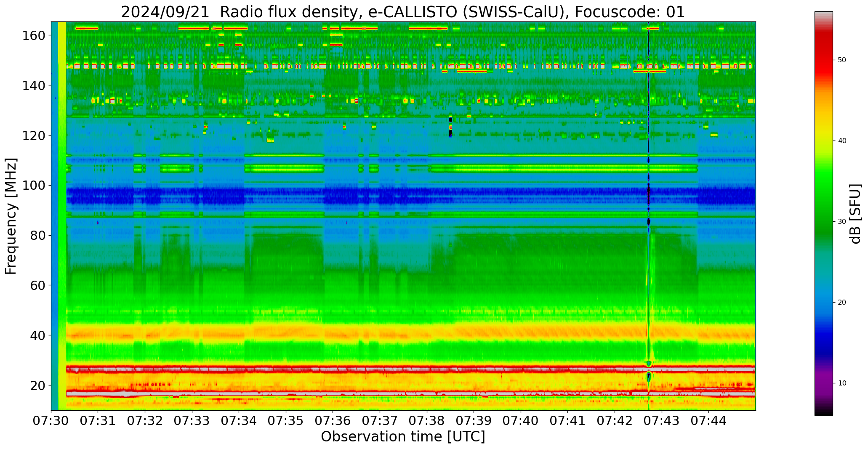Click the colorbar tick label 20
Viewport: 868px width, 449px height.
coord(842,303)
